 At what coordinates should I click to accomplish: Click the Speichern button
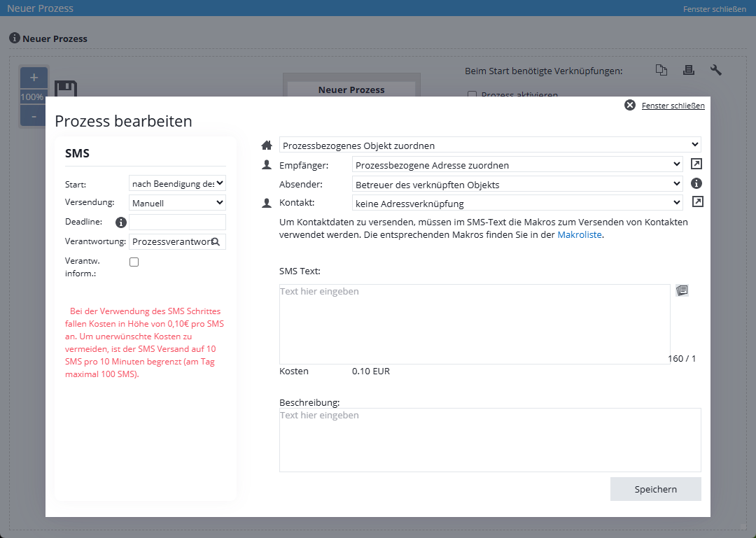pos(655,489)
